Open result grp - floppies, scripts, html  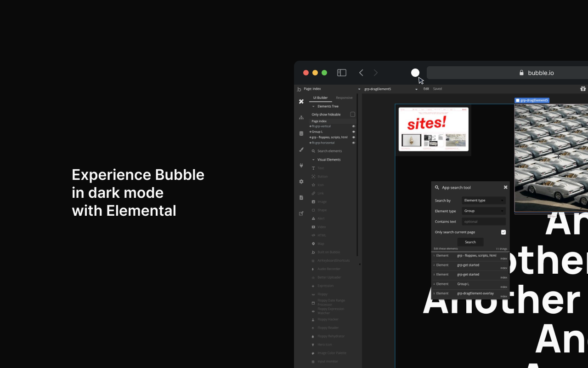coord(470,257)
